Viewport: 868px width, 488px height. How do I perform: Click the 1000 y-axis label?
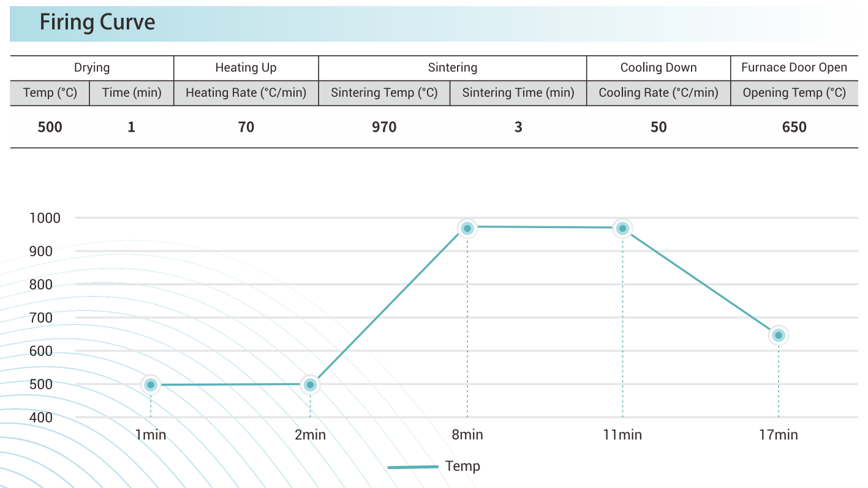tap(45, 218)
